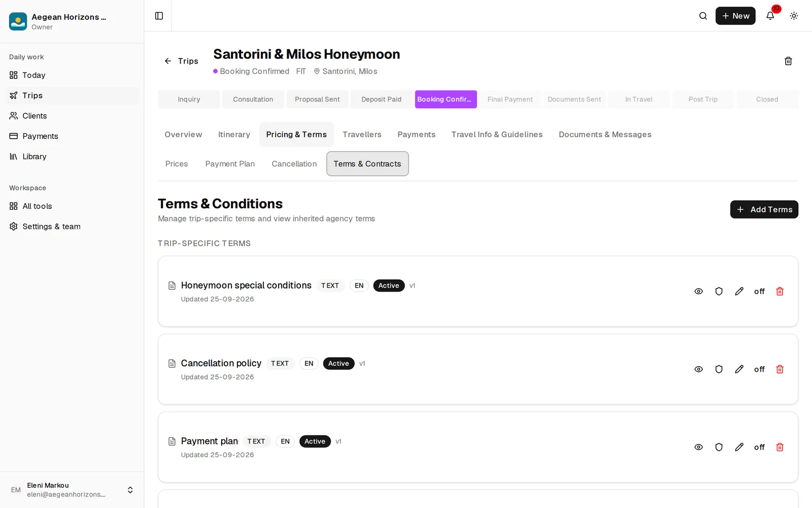Screen dimensions: 812x508
Task: Select the Final Payment stage
Action: click(510, 100)
